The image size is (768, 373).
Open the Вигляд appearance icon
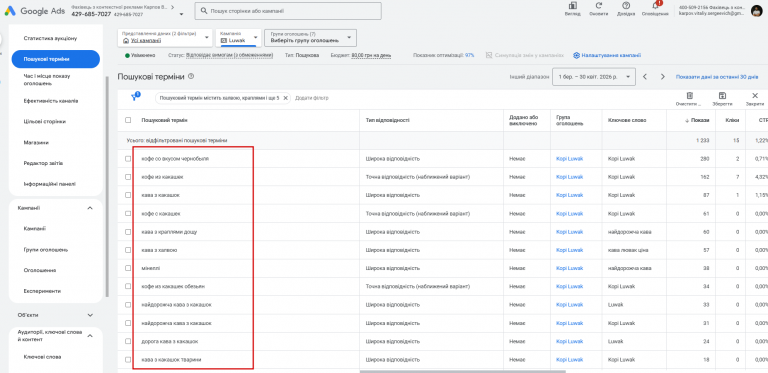[x=572, y=6]
